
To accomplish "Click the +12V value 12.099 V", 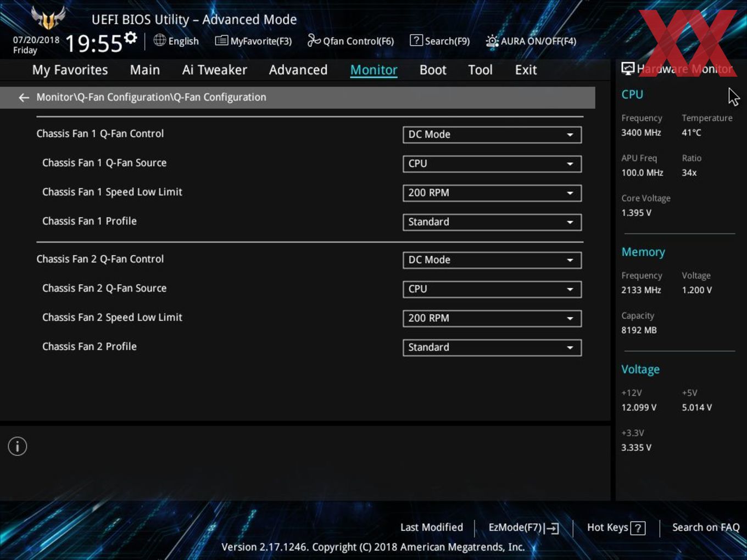I will (x=639, y=408).
